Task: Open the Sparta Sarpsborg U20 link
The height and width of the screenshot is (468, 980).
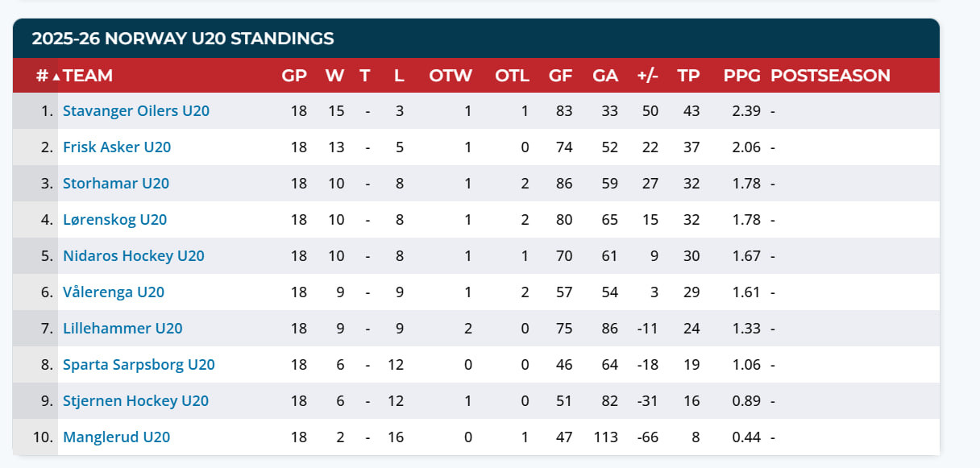Action: [x=139, y=365]
